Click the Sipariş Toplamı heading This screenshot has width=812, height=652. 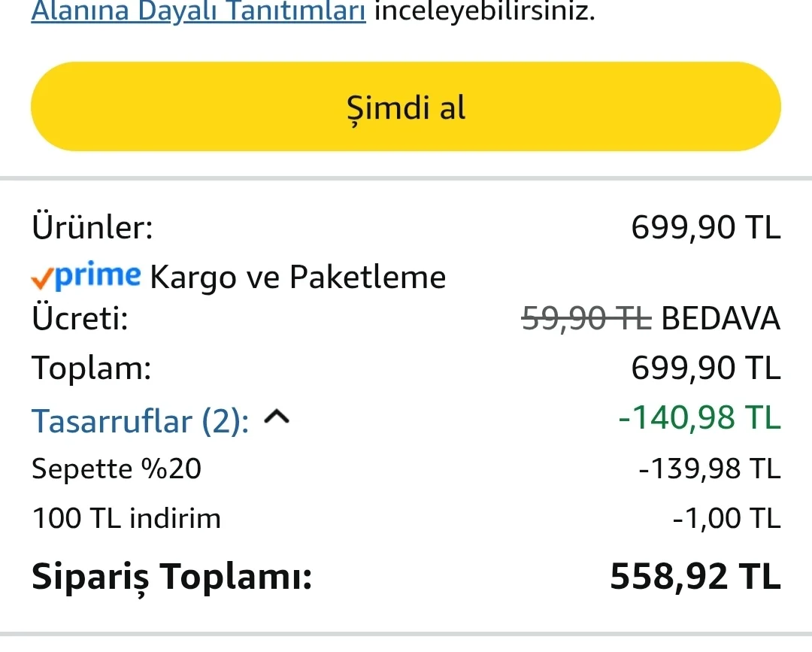click(171, 578)
